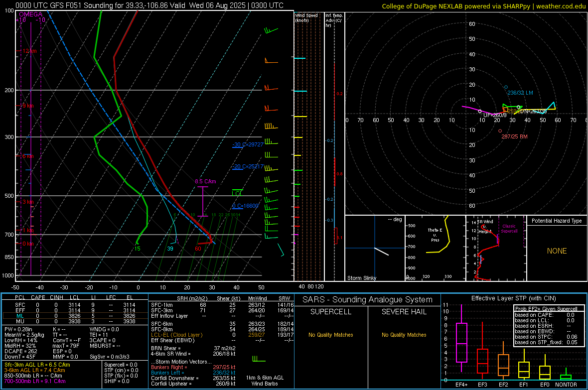Screen dimensions: 588x390
Task: Click the 'Storm Slinky' panel label
Action: (361, 278)
